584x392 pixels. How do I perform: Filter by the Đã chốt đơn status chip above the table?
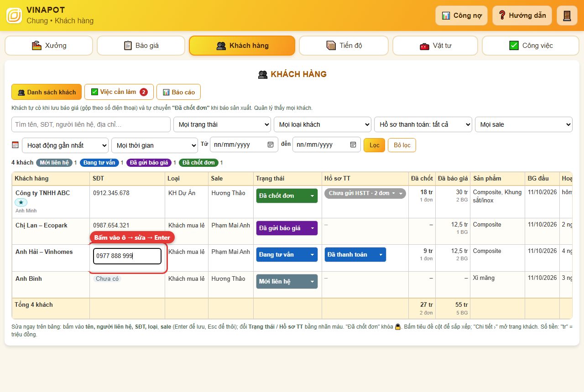[198, 163]
